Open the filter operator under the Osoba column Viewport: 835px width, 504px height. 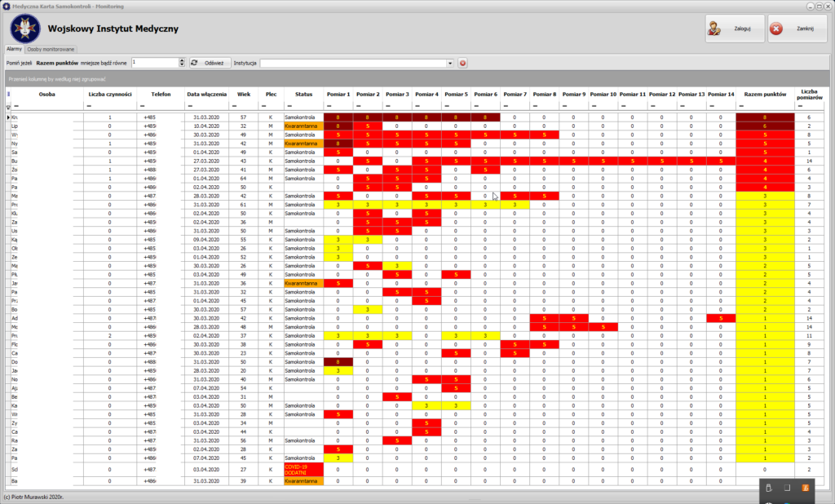[x=16, y=107]
